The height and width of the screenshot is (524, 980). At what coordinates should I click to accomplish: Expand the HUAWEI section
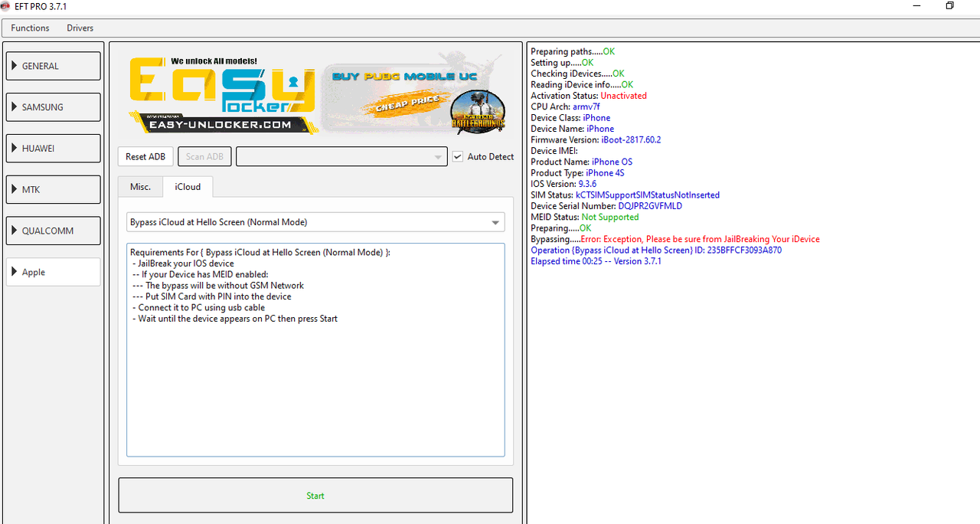pos(53,149)
